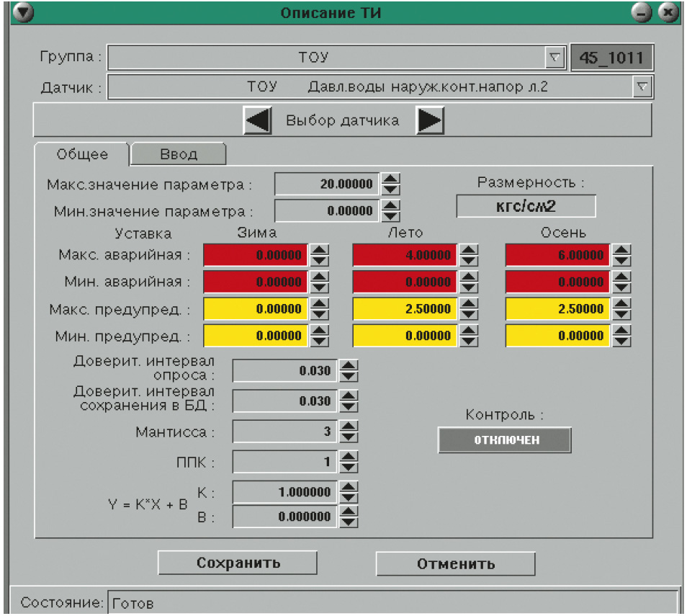Click the Мантисса field showing 3
Image resolution: width=687 pixels, height=616 pixels.
click(284, 432)
